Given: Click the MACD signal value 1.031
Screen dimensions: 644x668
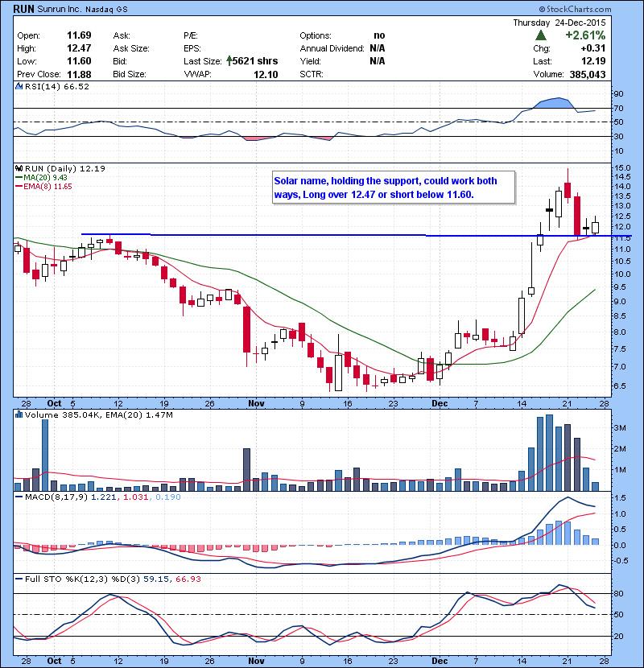Looking at the screenshot, I should tap(136, 497).
